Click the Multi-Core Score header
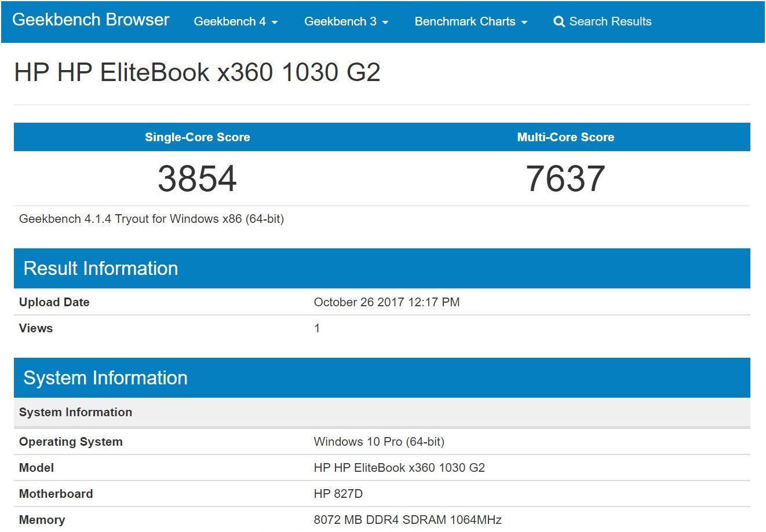 coord(566,137)
